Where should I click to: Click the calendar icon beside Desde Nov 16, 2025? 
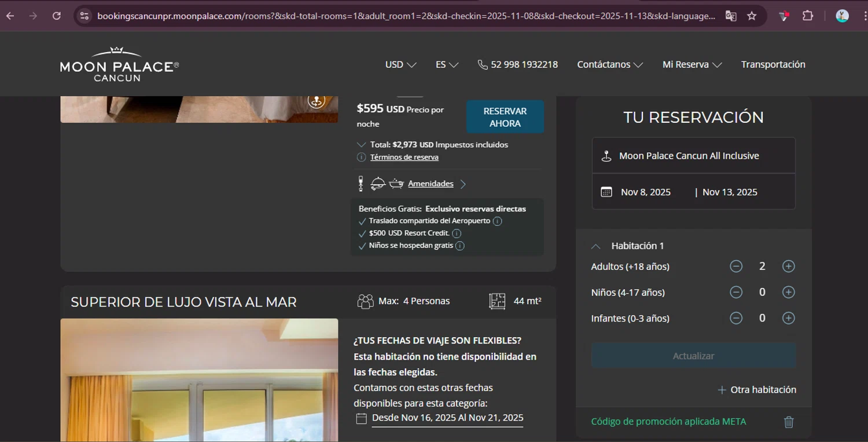[x=362, y=418]
